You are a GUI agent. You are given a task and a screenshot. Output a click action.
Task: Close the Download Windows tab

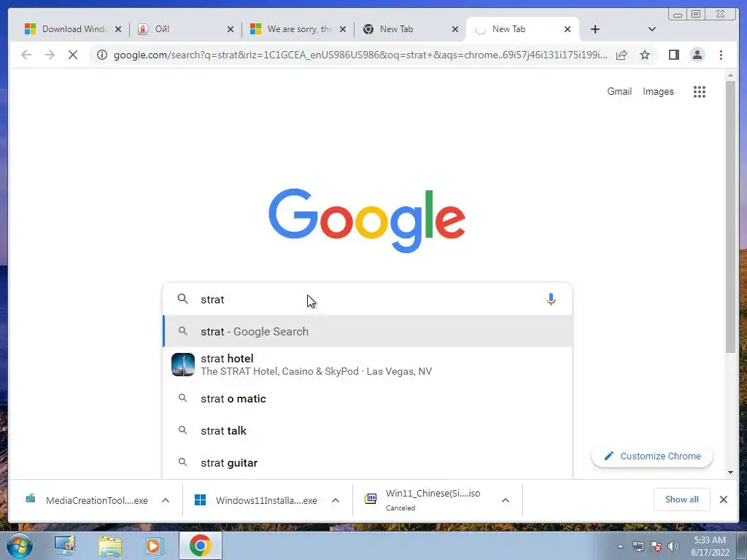[x=118, y=29]
